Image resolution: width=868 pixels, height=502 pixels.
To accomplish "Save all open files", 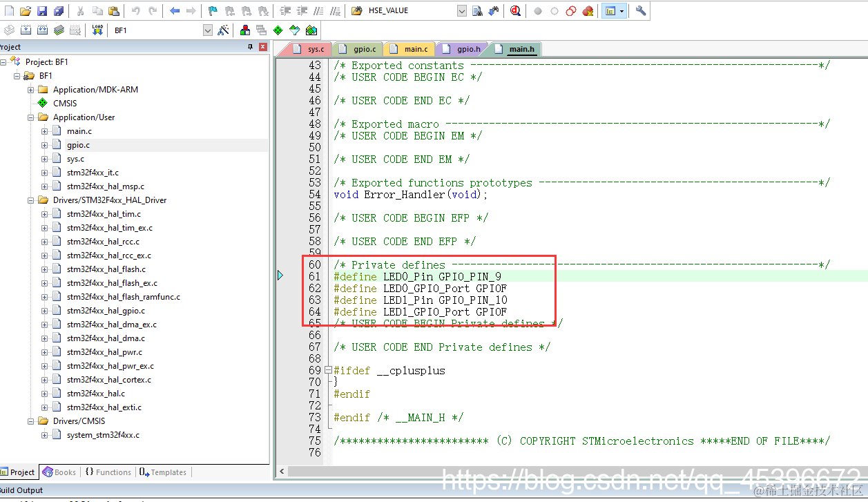I will click(59, 11).
